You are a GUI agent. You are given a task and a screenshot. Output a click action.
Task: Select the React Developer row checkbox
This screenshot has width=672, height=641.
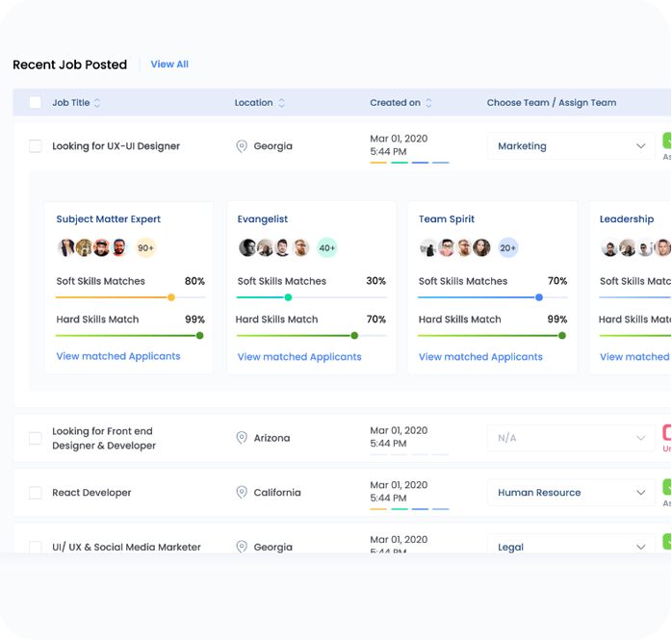click(x=36, y=493)
